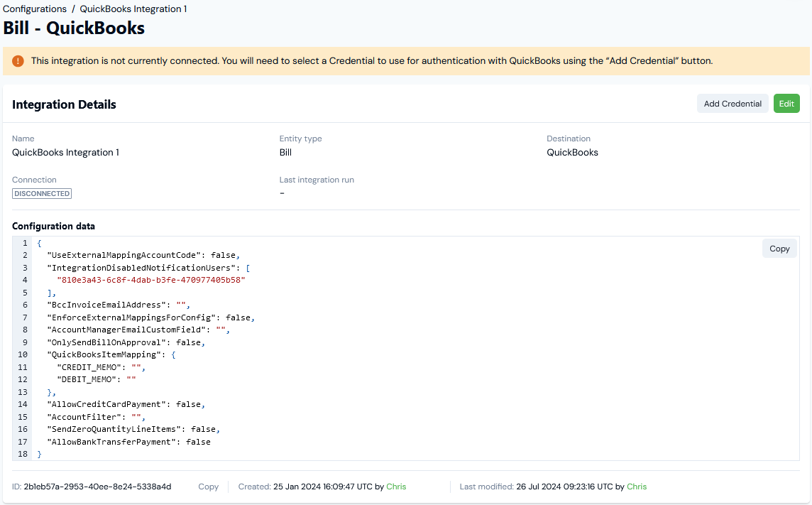Click the green Edit button
Screen dimensions: 812x505
(786, 103)
